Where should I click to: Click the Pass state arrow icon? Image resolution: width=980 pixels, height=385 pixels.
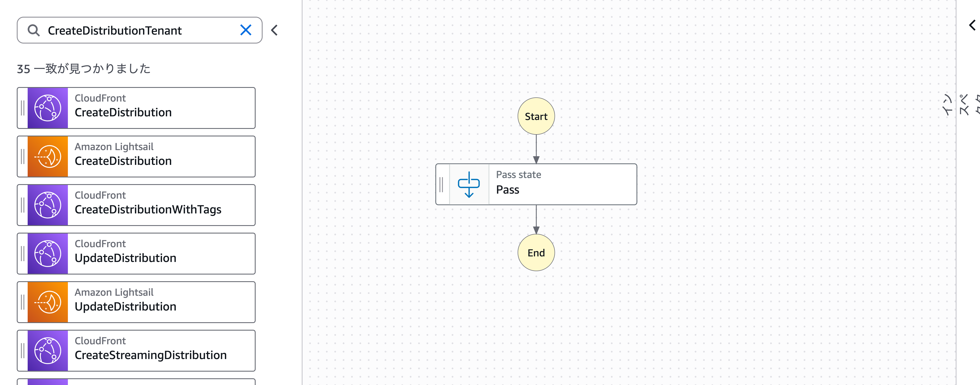pos(469,185)
